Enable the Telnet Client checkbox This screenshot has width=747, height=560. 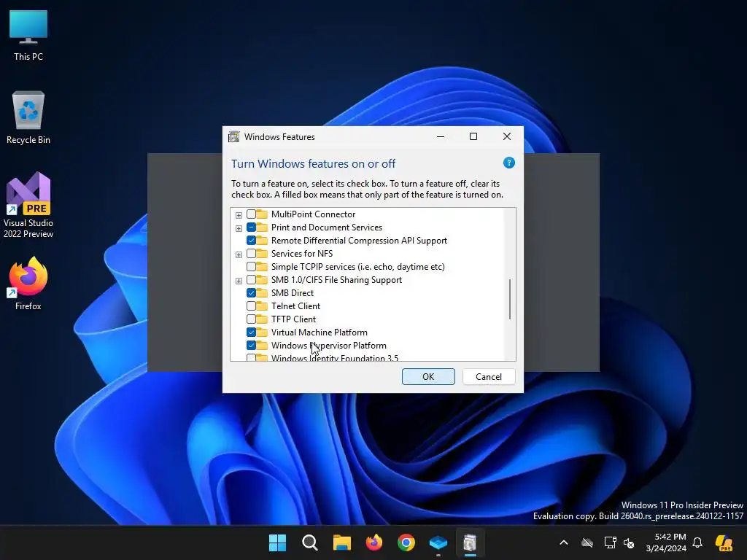[251, 306]
